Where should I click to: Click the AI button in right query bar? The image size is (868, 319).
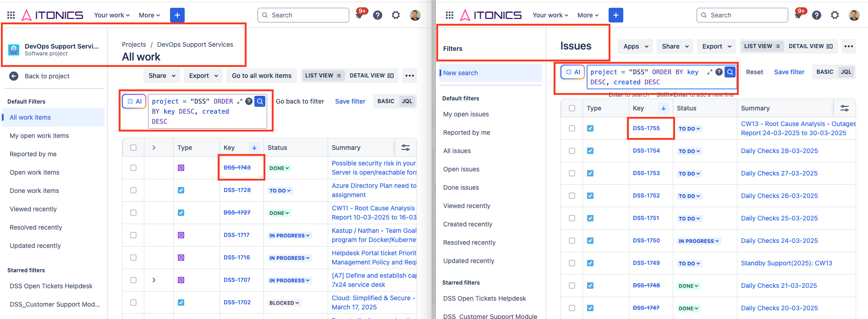pos(573,72)
